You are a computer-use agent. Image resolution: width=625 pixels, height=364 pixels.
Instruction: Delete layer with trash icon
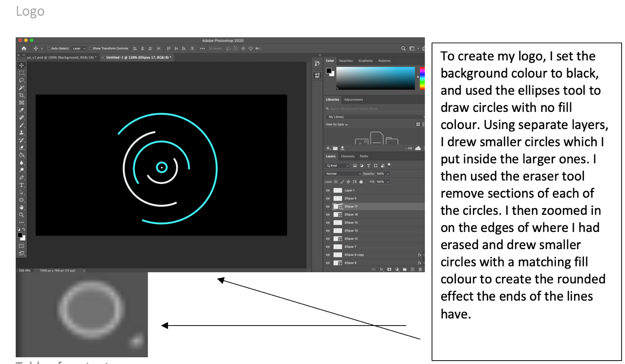click(x=420, y=270)
